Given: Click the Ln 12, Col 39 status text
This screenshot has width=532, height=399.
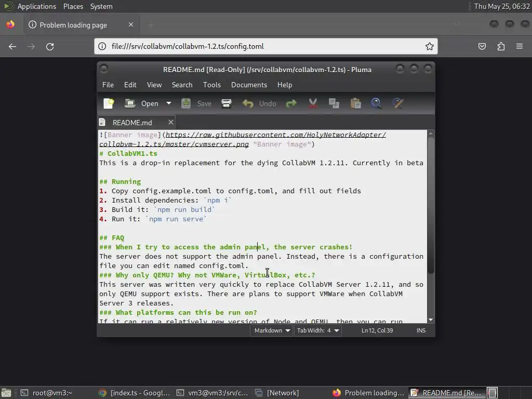Looking at the screenshot, I should [377, 330].
